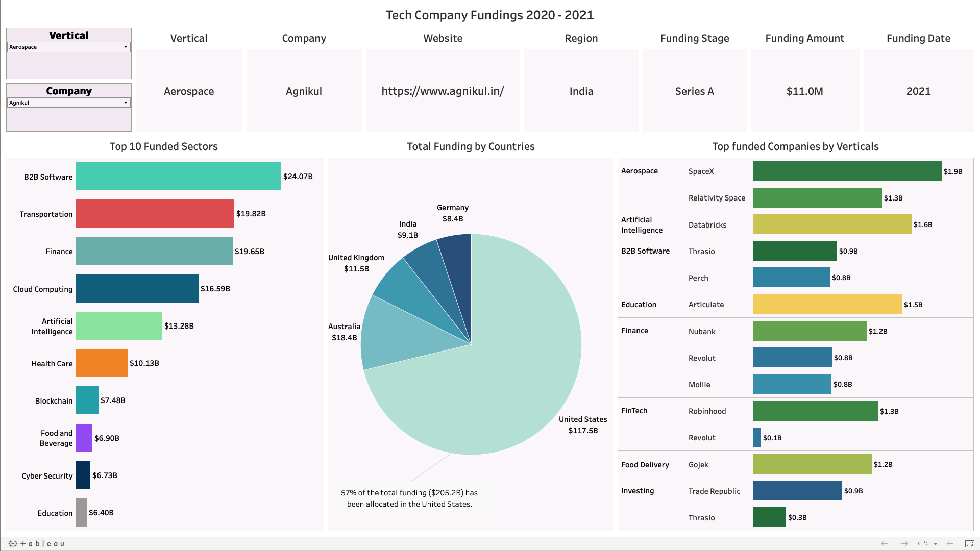This screenshot has height=551, width=980.
Task: Click the replay animation icon
Action: tap(922, 543)
